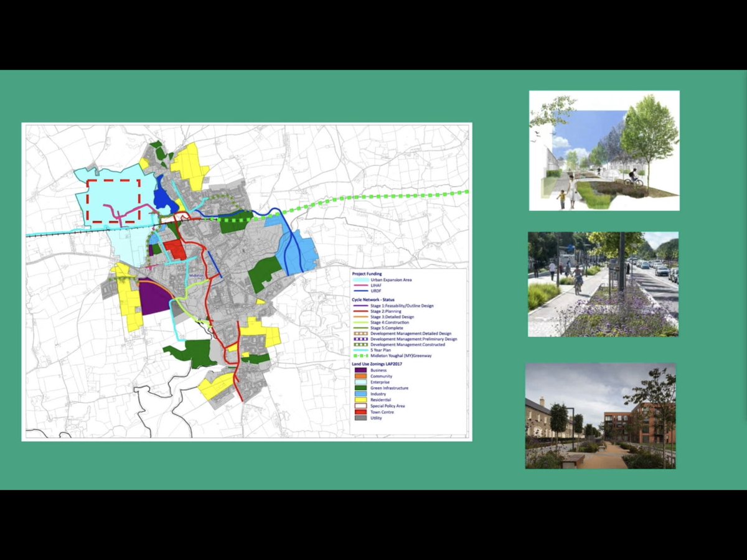Click the 'Special Policy Area' legend label
The image size is (747, 560).
(x=388, y=406)
